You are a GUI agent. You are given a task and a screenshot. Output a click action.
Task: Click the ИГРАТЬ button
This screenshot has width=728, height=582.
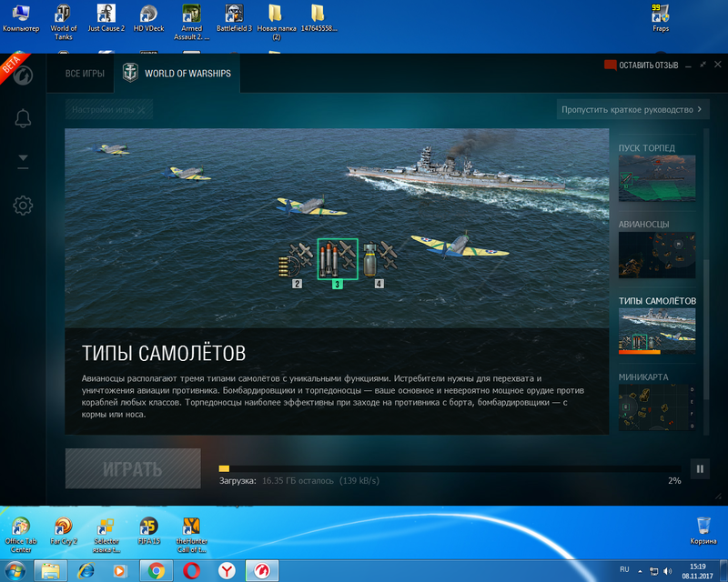(x=133, y=468)
